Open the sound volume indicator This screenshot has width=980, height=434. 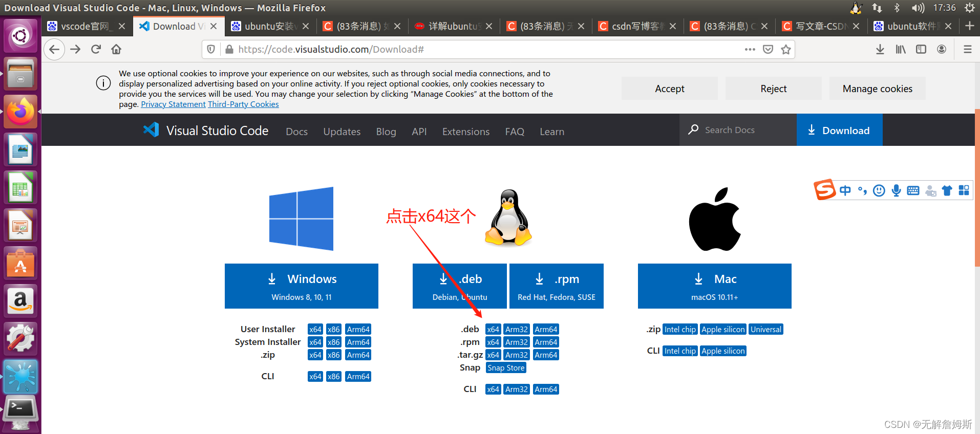tap(918, 8)
